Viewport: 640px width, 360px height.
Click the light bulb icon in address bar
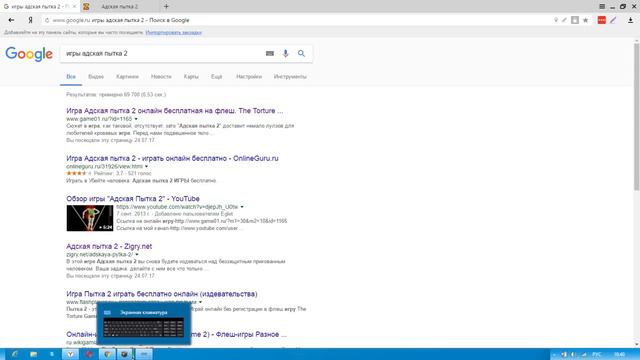556,20
